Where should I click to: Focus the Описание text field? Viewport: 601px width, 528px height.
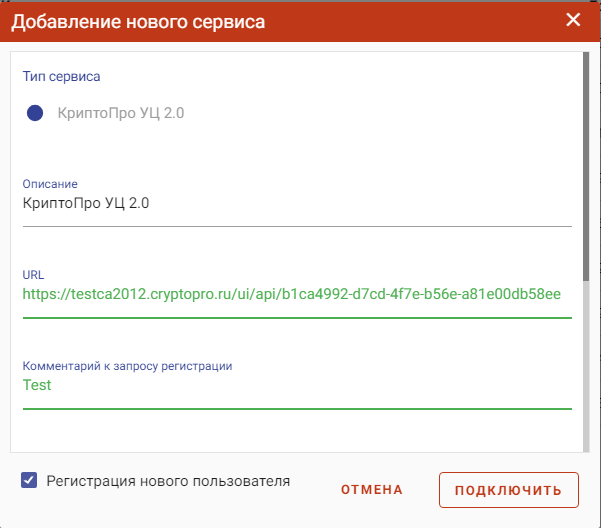click(x=297, y=203)
